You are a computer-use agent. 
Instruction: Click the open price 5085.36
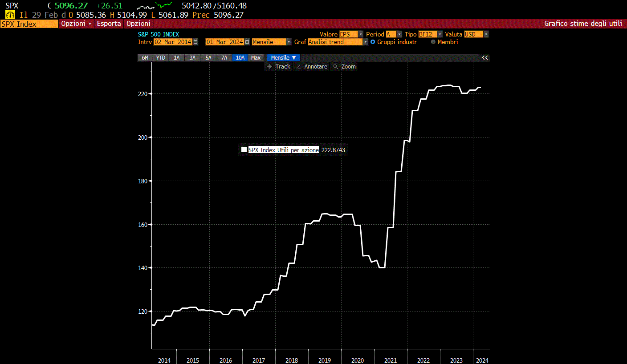(91, 15)
